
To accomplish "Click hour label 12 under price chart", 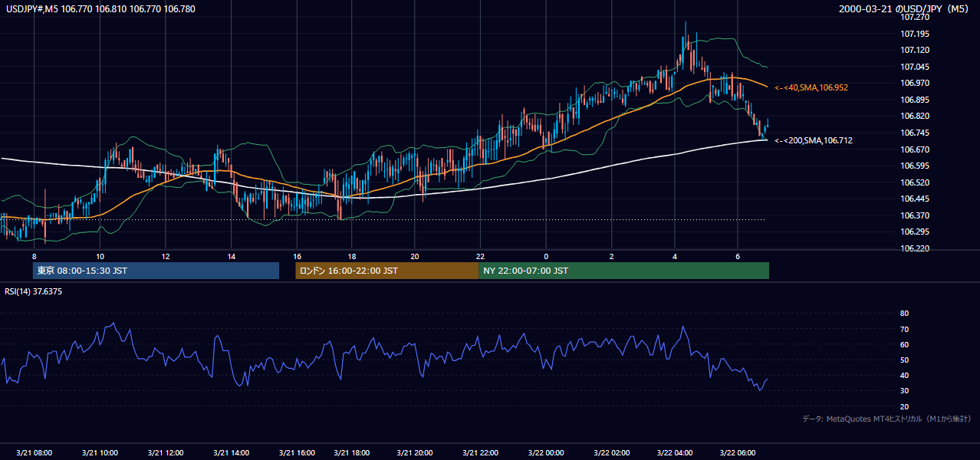I will (166, 256).
